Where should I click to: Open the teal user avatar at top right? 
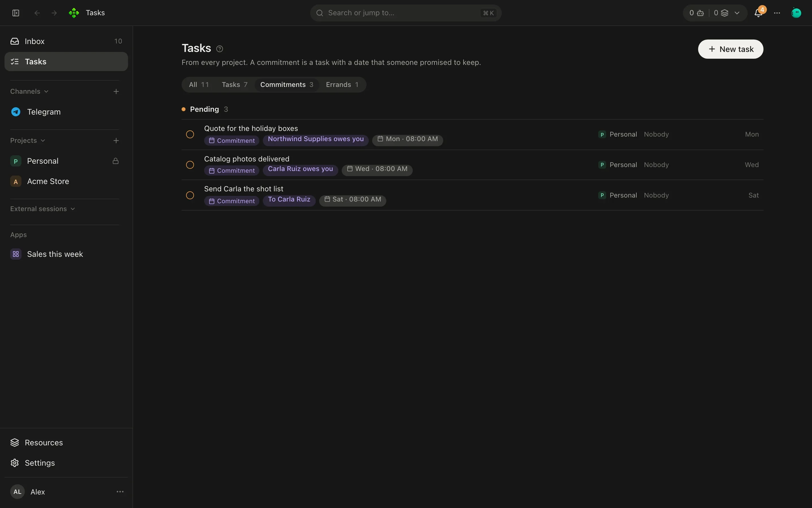(x=796, y=13)
